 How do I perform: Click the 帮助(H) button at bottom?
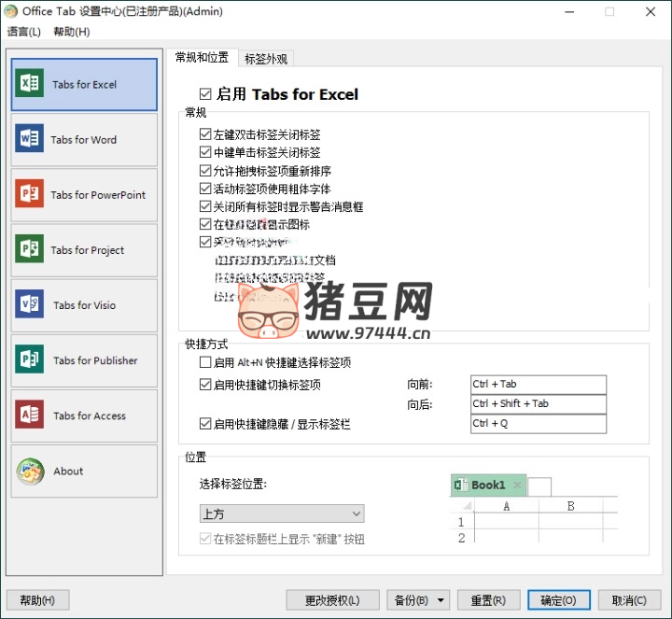(x=37, y=600)
